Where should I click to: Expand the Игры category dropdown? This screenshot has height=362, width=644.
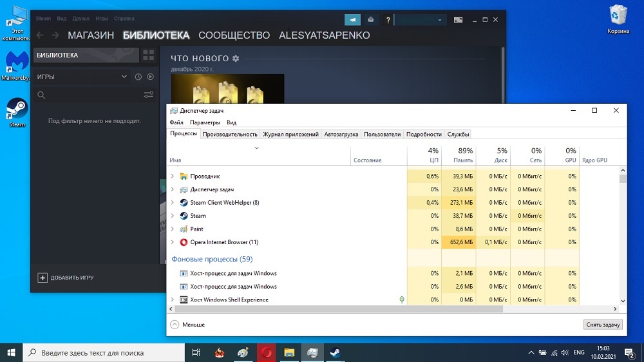[124, 77]
